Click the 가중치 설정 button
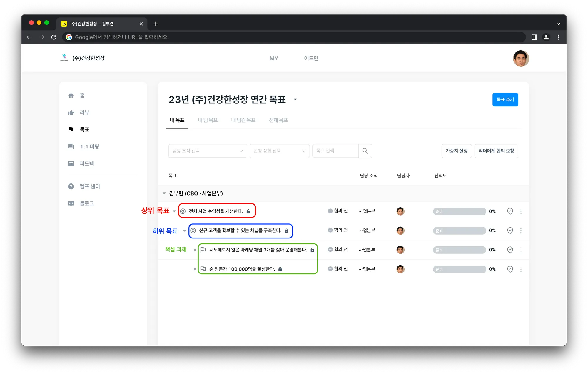Screen dimensions: 588x374 point(457,151)
